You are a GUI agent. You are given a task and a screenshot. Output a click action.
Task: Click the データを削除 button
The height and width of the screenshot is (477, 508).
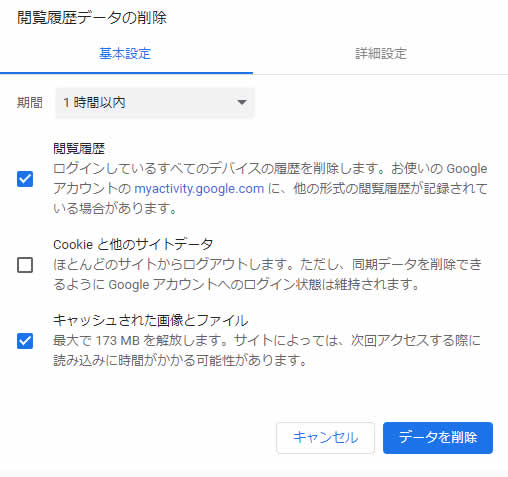[438, 438]
